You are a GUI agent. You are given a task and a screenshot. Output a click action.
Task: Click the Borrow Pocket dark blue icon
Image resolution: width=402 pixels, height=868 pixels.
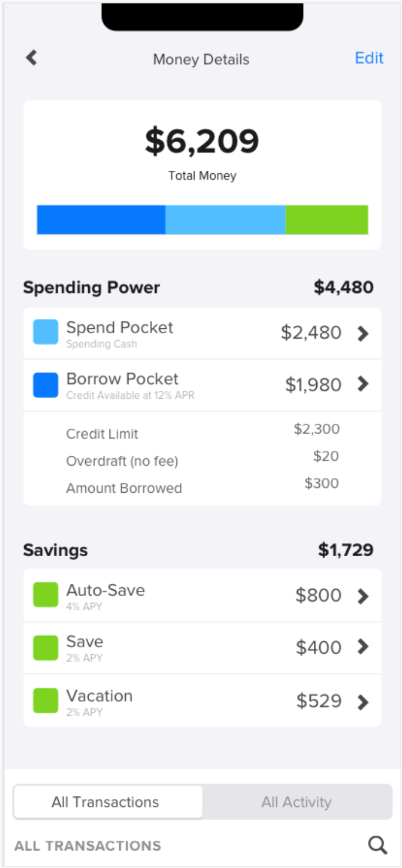coord(46,385)
